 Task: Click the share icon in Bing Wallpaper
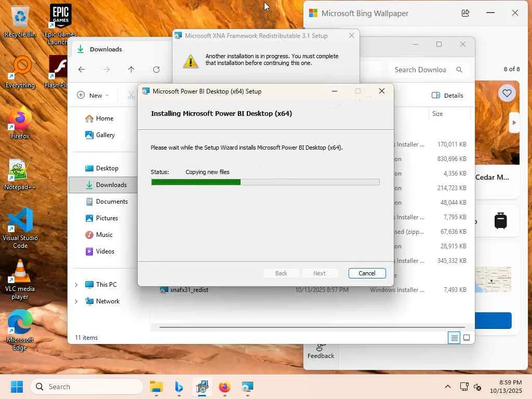(465, 13)
